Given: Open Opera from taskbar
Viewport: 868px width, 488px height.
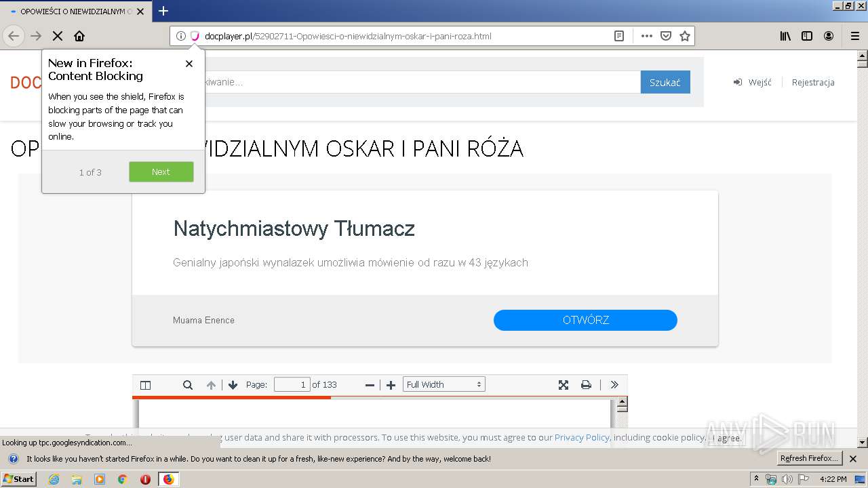Looking at the screenshot, I should 145,479.
